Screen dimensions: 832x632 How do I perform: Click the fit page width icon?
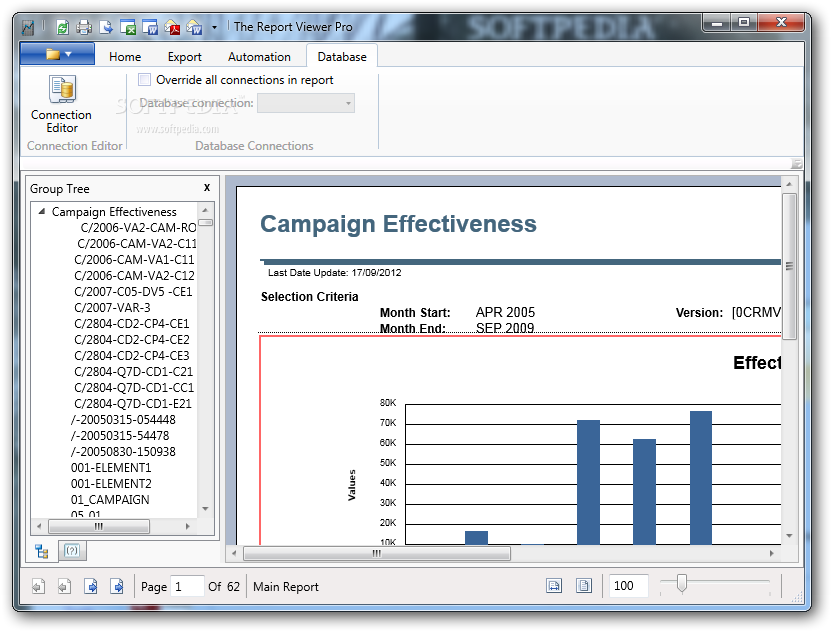click(554, 586)
